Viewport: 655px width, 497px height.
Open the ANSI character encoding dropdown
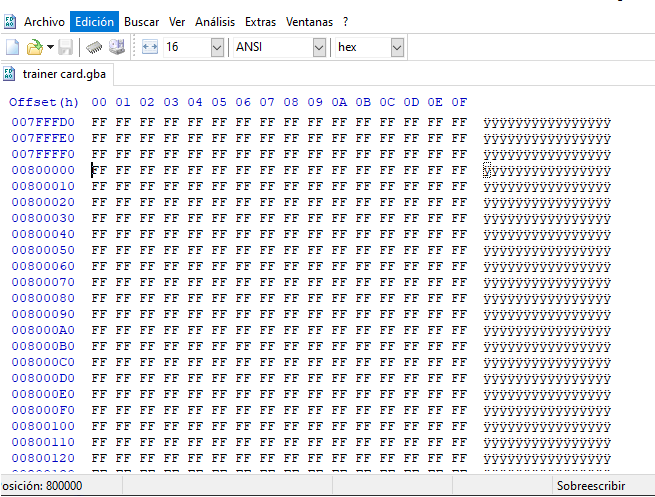319,47
